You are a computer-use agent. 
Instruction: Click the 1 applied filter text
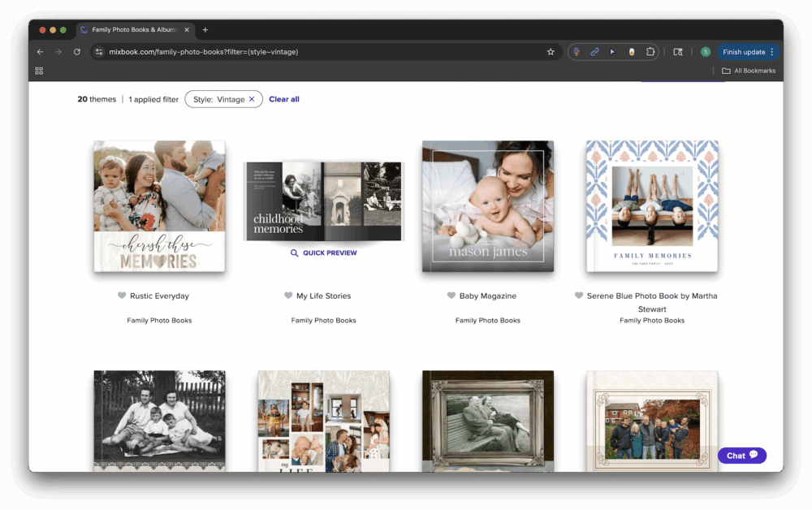(x=153, y=99)
